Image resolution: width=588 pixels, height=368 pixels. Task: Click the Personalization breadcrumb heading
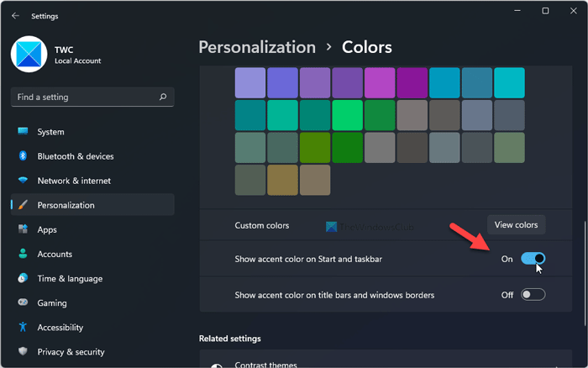tap(257, 47)
